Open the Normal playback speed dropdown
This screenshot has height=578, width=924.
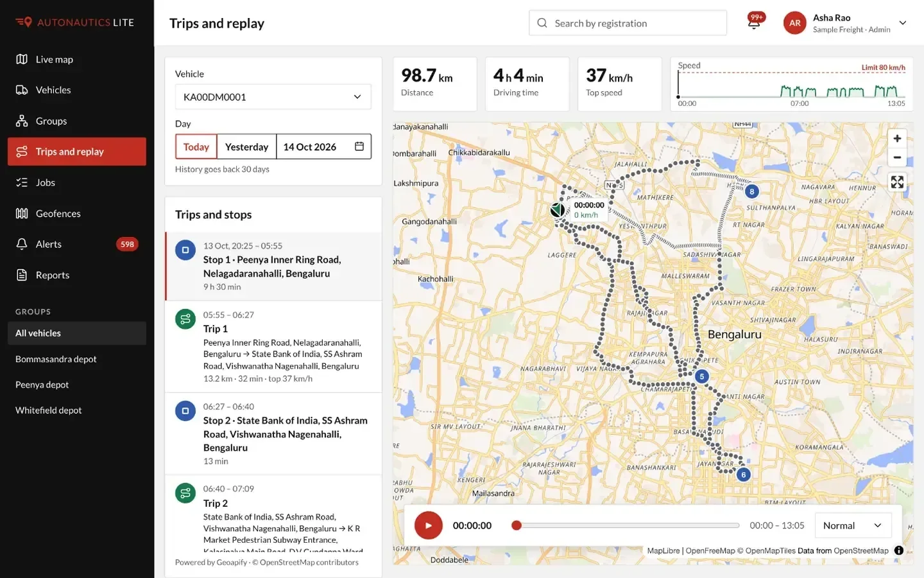coord(853,525)
